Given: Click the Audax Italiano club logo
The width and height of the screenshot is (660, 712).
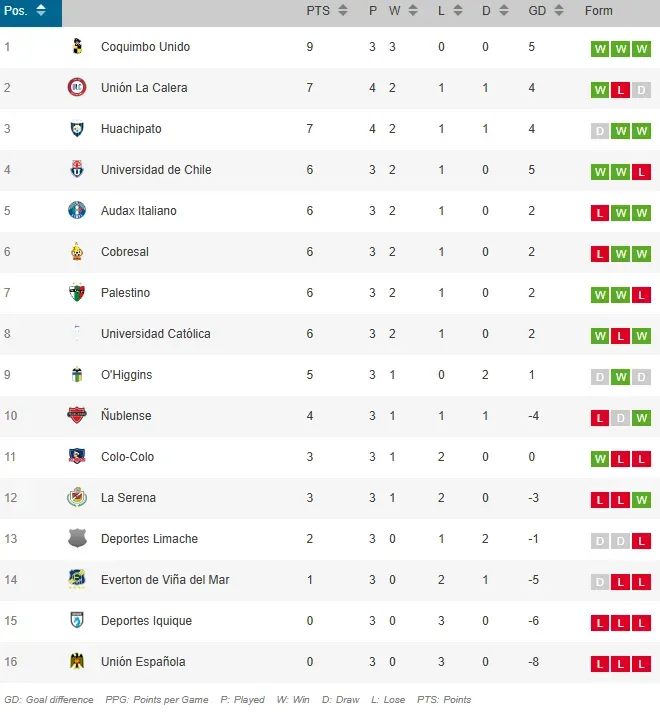Looking at the screenshot, I should [x=77, y=211].
